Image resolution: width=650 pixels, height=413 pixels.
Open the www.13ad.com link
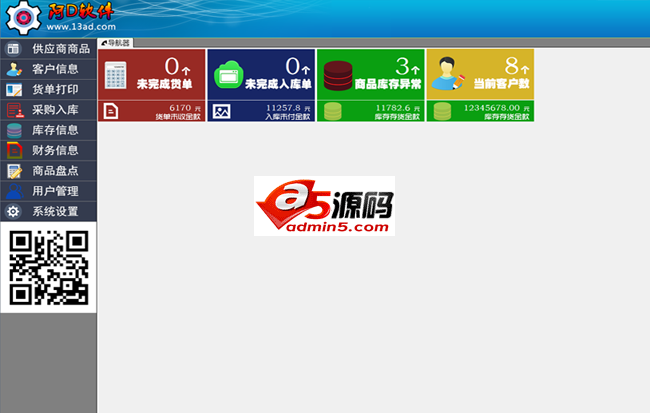click(x=81, y=27)
